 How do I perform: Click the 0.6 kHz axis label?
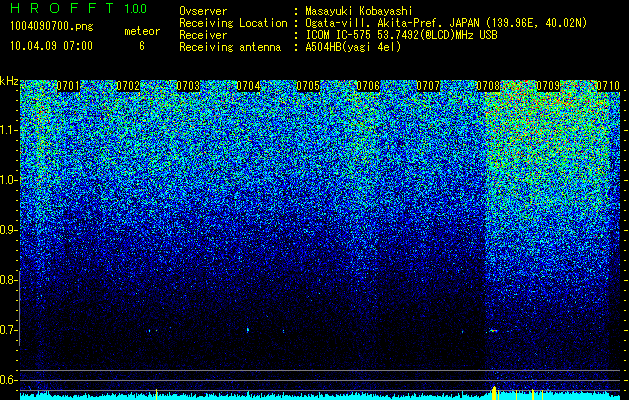9,380
